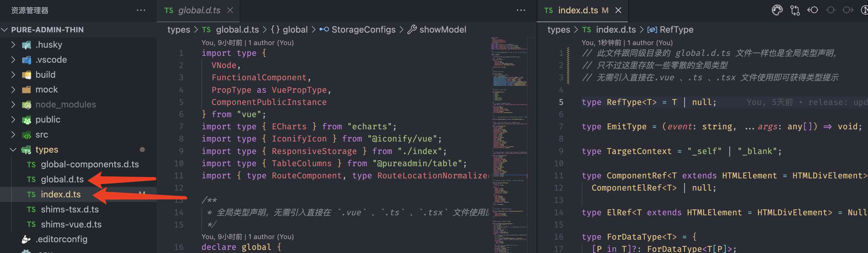The height and width of the screenshot is (253, 868).
Task: Open the Explorer panel more actions menu
Action: (141, 10)
